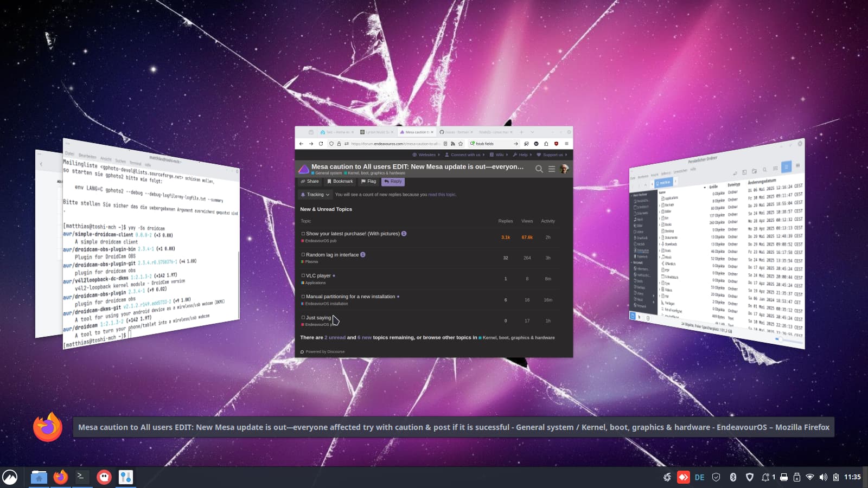868x488 pixels.
Task: Expand the 'Support us' menu
Action: (x=552, y=155)
